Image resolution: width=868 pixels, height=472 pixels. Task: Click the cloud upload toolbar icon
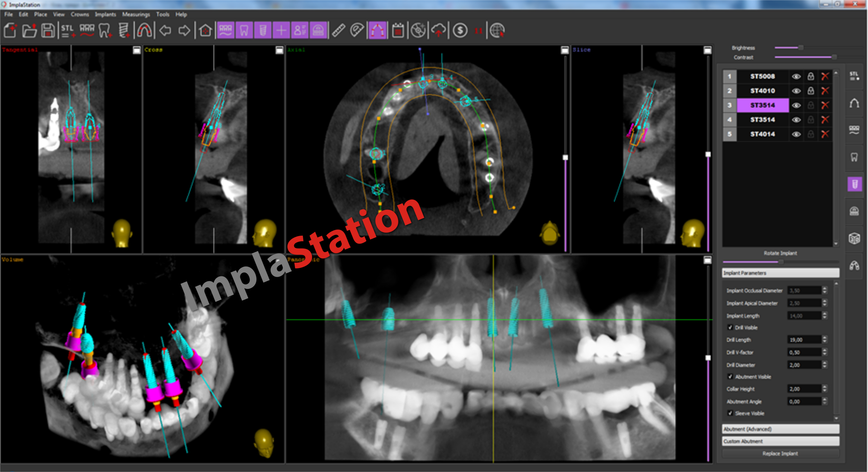tap(438, 30)
